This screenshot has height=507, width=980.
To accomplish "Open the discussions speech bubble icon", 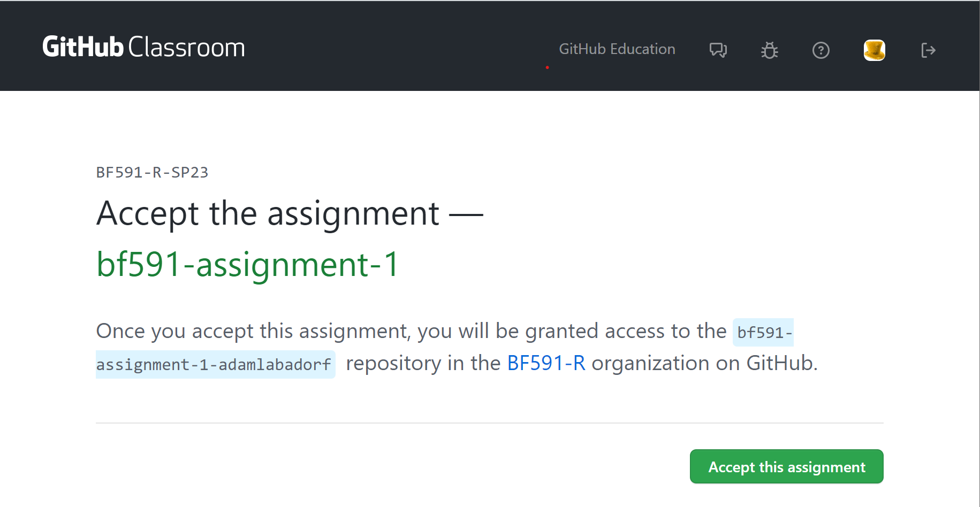I will click(x=718, y=50).
